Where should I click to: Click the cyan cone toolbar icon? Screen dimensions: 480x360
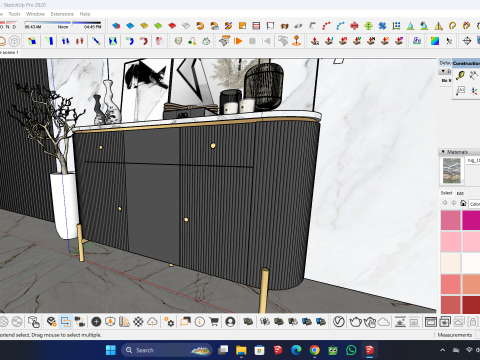pos(410,26)
